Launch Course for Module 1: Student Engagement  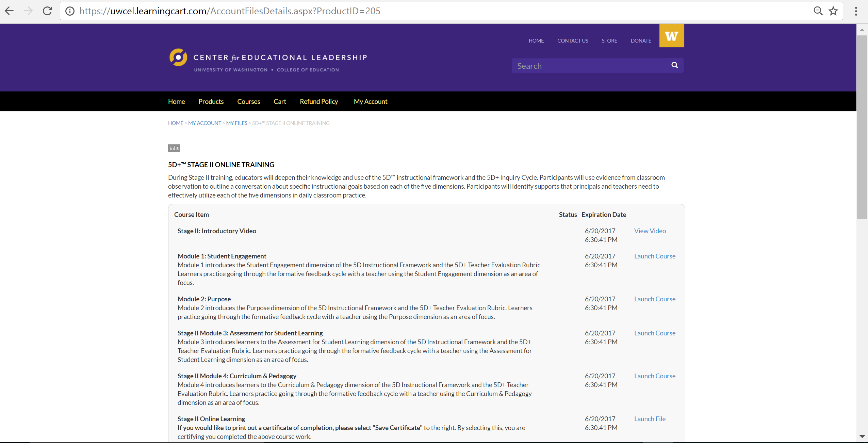[x=655, y=256]
